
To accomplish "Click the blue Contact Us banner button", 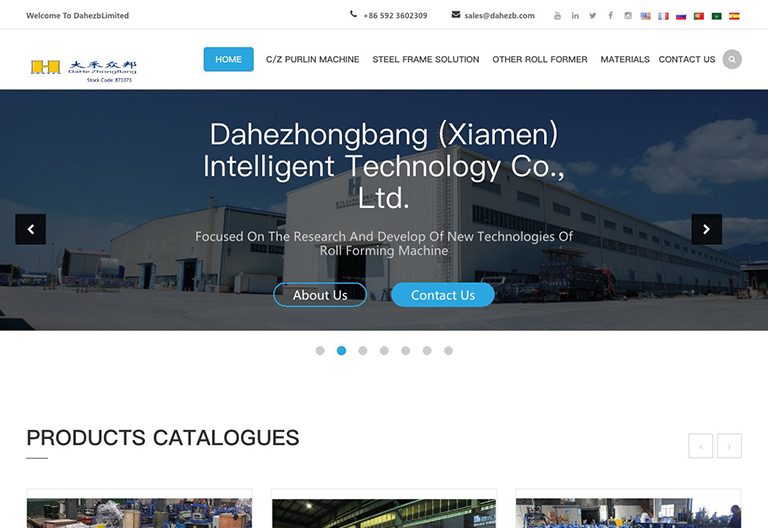I will coord(443,295).
